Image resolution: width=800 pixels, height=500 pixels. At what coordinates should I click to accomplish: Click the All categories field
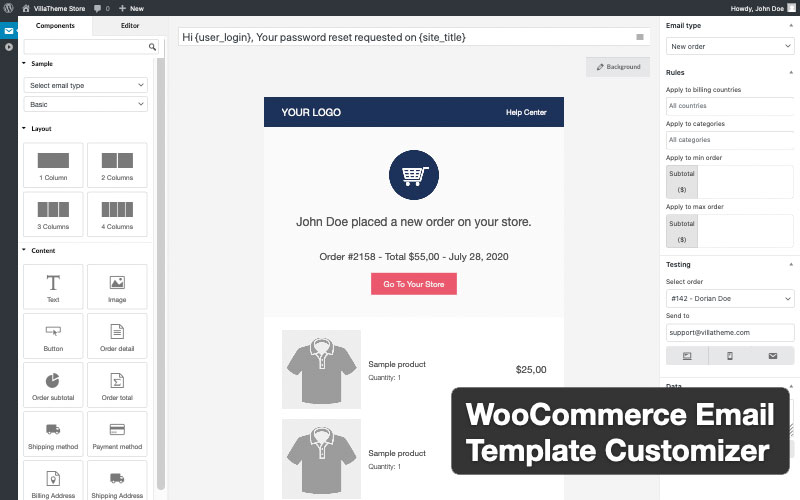(x=730, y=140)
